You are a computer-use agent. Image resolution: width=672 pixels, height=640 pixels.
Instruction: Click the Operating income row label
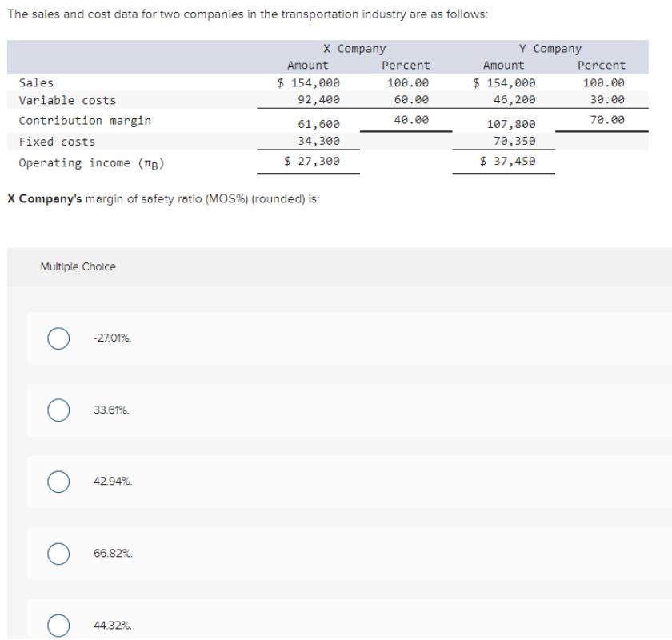[x=91, y=162]
